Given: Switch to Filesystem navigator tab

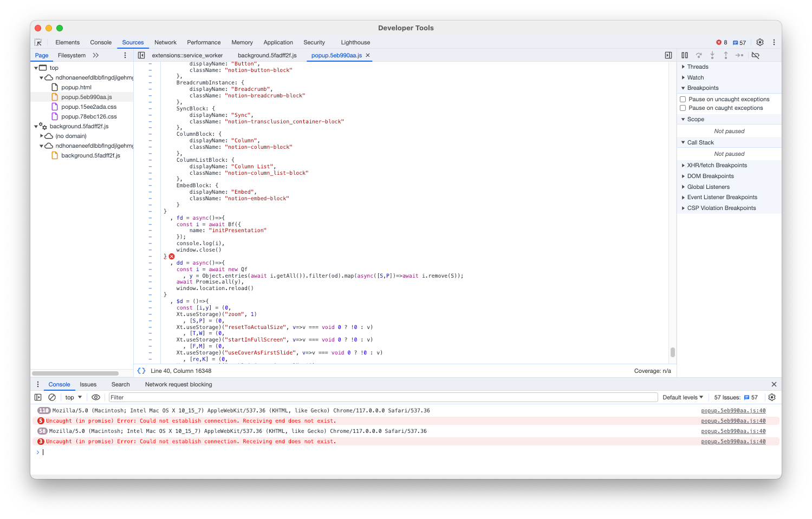Looking at the screenshot, I should [72, 55].
